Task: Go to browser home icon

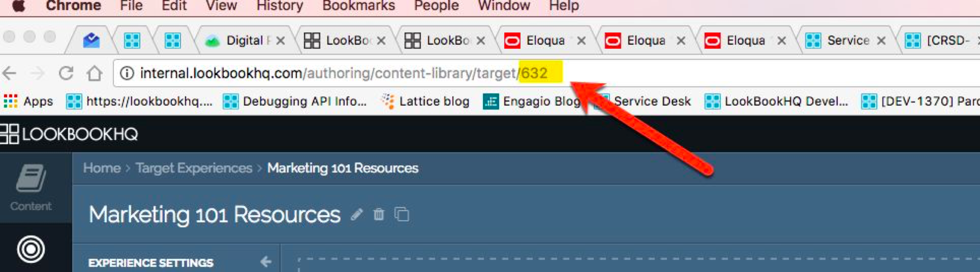Action: [94, 73]
